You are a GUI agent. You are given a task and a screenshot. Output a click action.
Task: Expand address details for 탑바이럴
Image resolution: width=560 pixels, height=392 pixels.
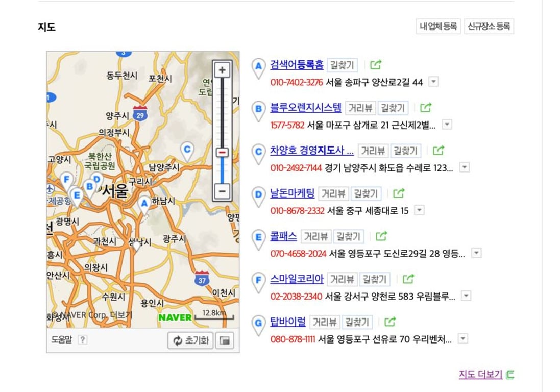coord(463,339)
